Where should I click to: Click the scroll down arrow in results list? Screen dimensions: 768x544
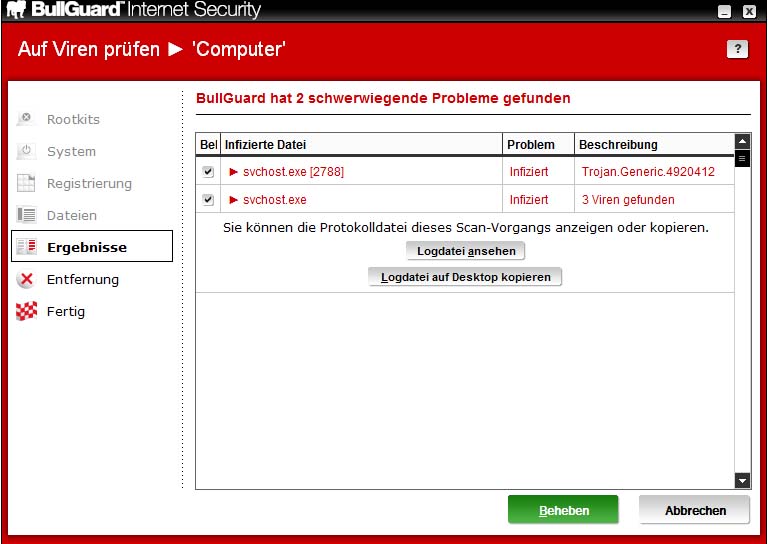pyautogui.click(x=742, y=481)
